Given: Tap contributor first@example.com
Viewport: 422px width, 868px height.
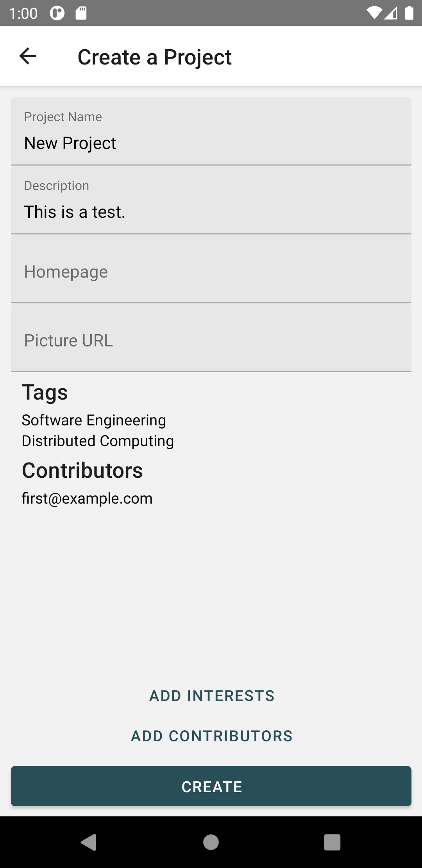Looking at the screenshot, I should point(87,499).
